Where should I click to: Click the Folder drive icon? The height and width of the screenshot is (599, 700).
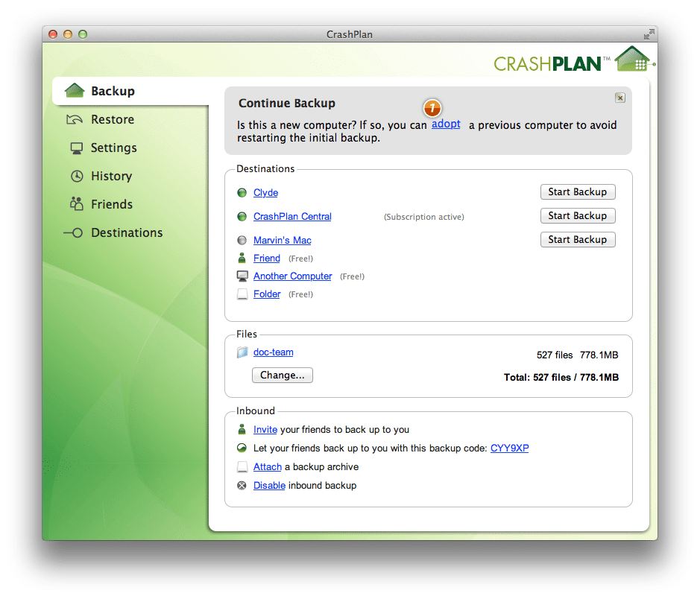pos(242,294)
